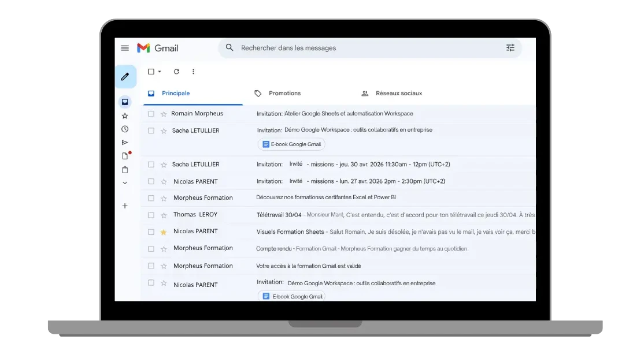
Task: Open search filter options icon
Action: point(510,47)
